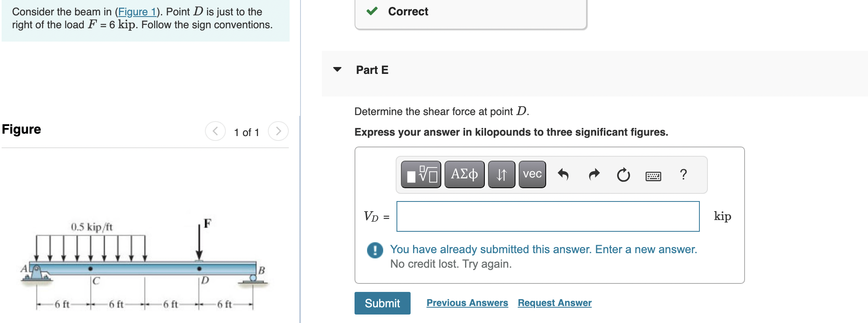Insert a vector using the vec tool
Screen dimensions: 868x323
click(x=532, y=174)
